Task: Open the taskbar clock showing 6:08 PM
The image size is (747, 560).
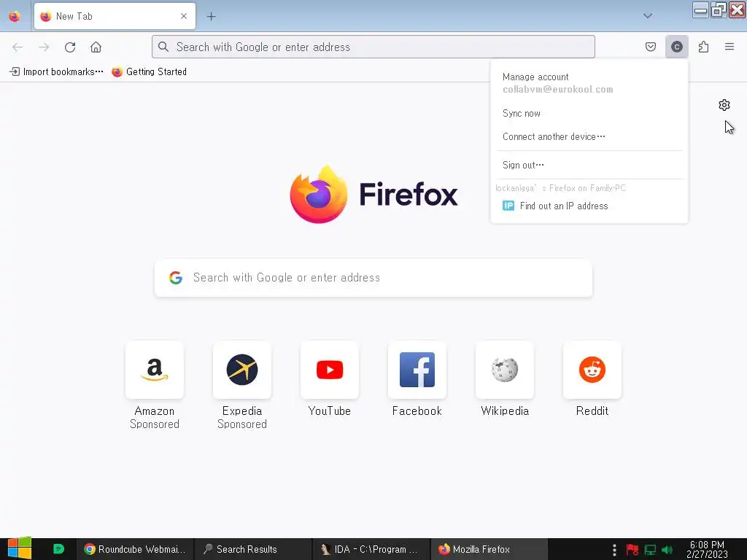Action: (707, 549)
